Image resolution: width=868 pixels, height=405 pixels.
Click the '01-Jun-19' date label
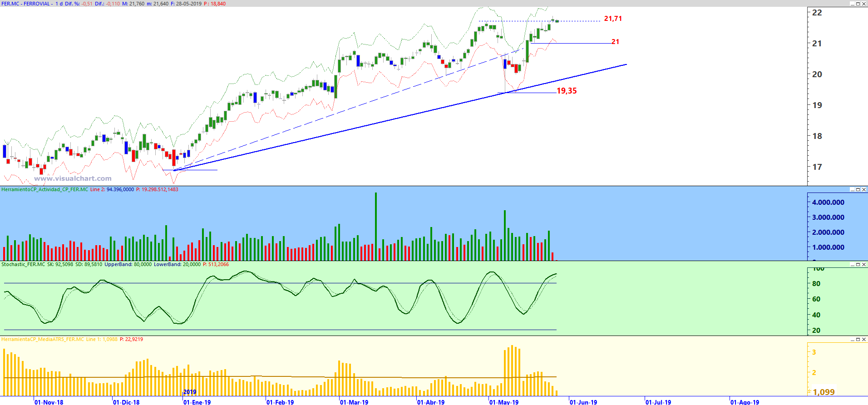[583, 402]
